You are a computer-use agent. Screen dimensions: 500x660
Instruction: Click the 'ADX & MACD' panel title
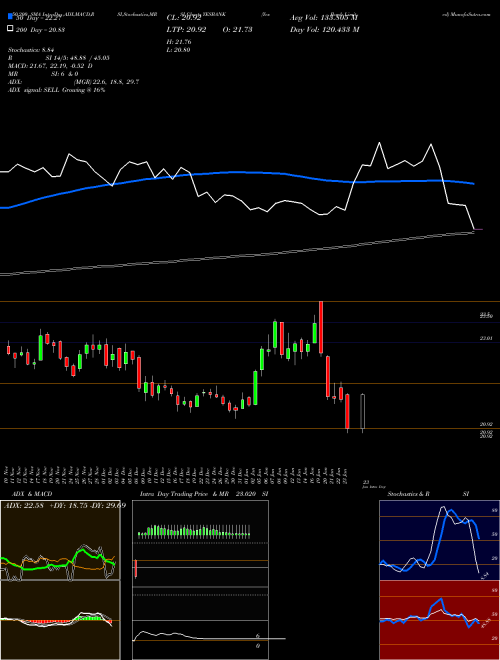tap(32, 494)
